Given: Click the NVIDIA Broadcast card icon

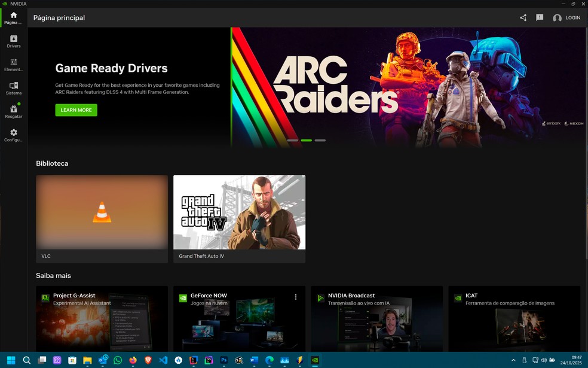Looking at the screenshot, I should point(320,298).
